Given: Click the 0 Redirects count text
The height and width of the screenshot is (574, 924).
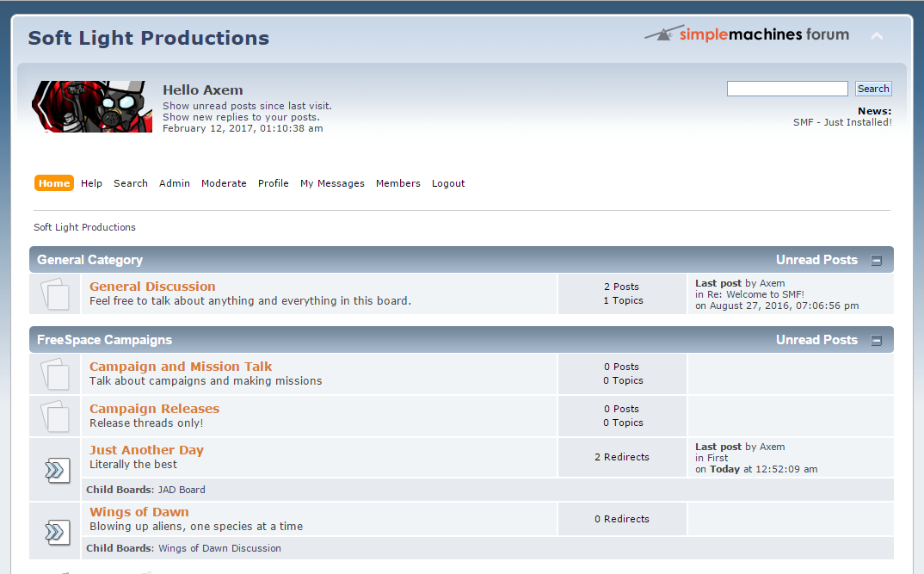Looking at the screenshot, I should pyautogui.click(x=622, y=519).
